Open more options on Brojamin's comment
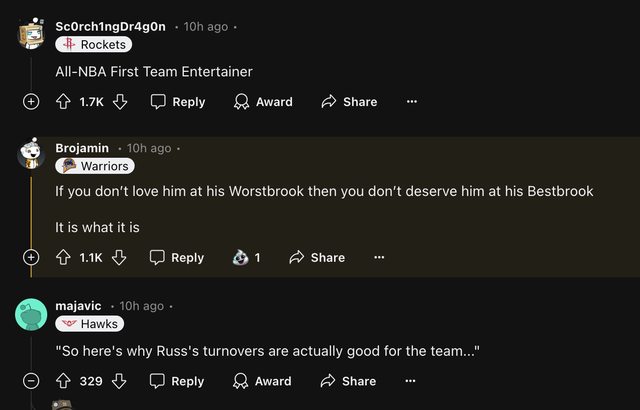The width and height of the screenshot is (640, 410). (x=379, y=257)
